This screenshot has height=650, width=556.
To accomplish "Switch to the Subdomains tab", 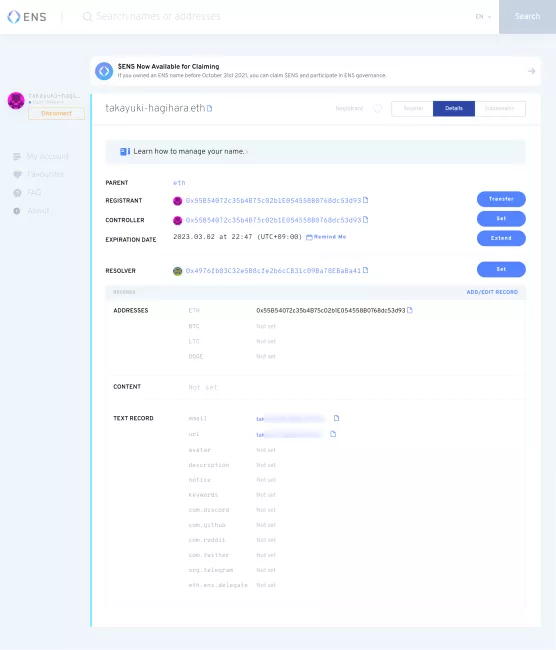I will click(500, 109).
